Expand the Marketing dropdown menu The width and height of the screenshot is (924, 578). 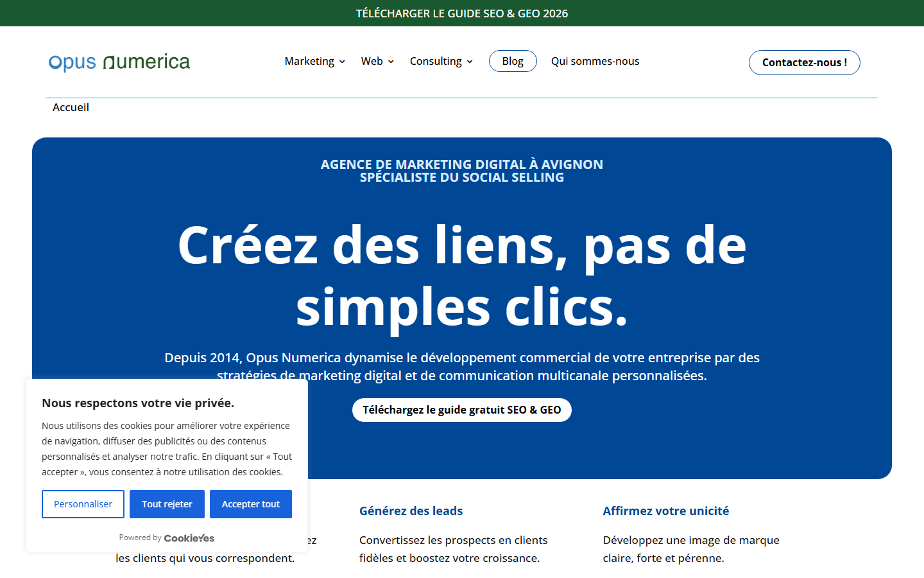[315, 61]
